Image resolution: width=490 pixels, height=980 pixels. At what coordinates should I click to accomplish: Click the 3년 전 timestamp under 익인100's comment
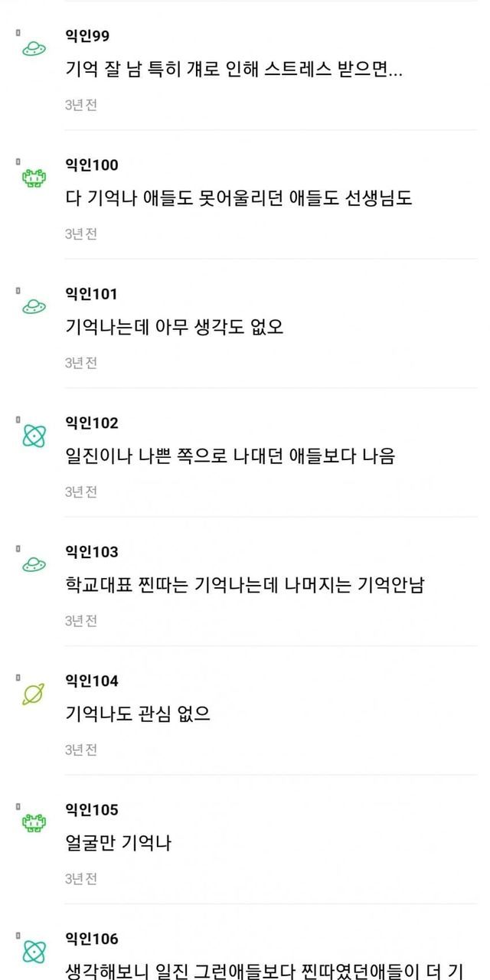click(80, 234)
